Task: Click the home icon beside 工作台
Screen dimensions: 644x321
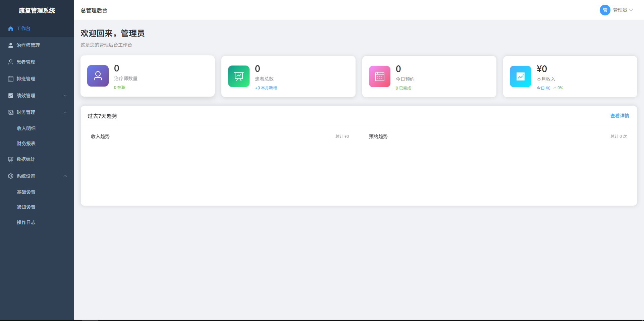Action: 11,29
